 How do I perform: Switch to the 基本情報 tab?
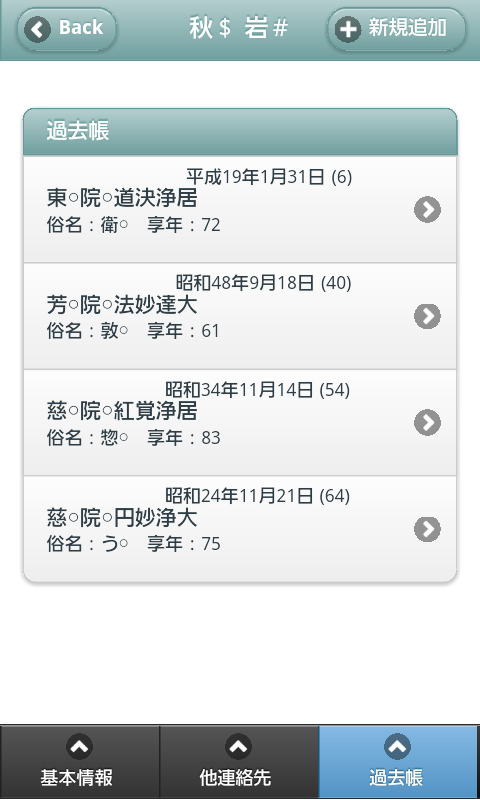[80, 762]
